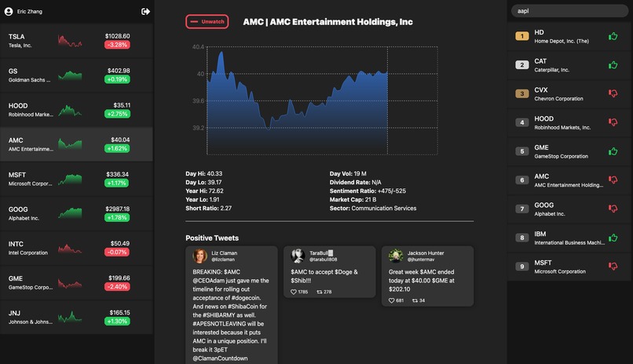Open rank 1 HD Home Depot
Image resolution: width=633 pixels, height=364 pixels.
click(569, 36)
